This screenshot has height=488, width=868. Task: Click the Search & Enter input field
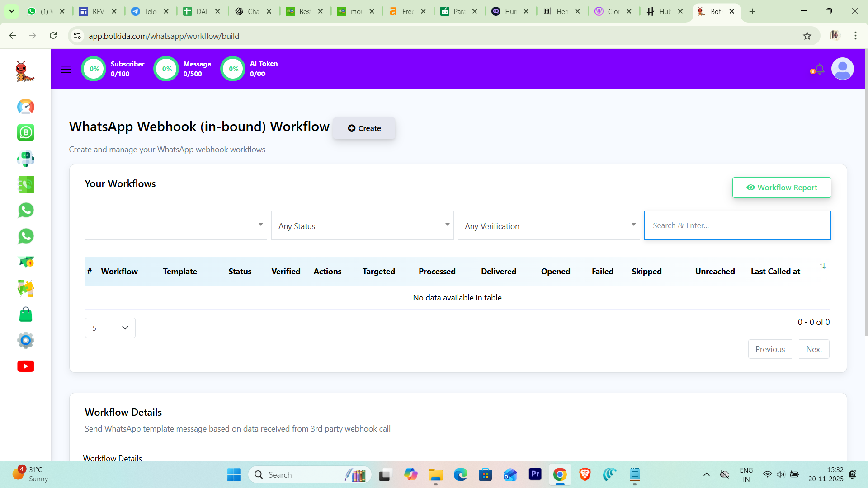[x=737, y=225]
